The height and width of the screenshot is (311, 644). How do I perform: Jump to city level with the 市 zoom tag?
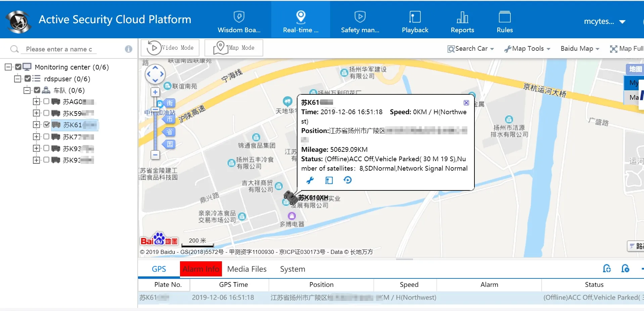click(x=169, y=119)
